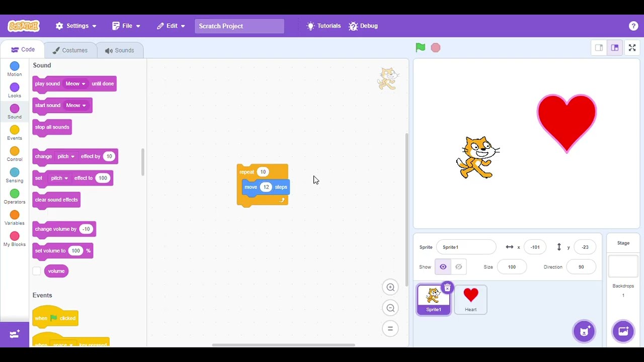
Task: Click the workspace horizontal scrollbar
Action: [283, 345]
